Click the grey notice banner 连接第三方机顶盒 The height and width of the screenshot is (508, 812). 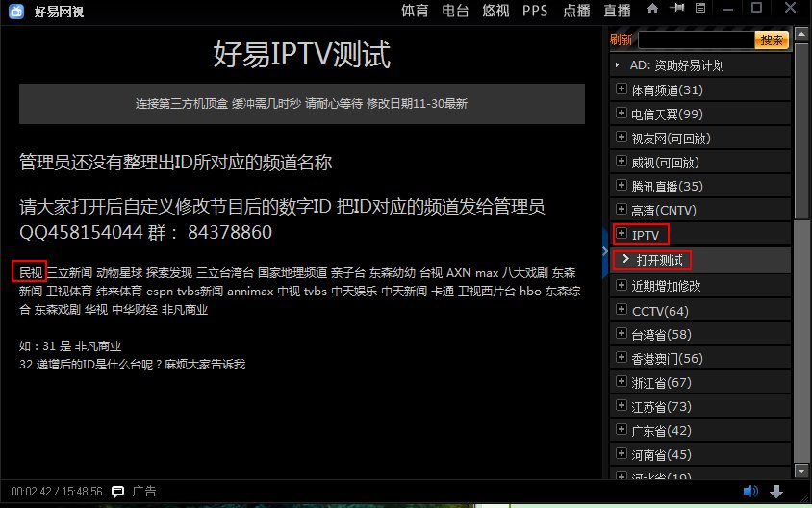click(x=302, y=104)
